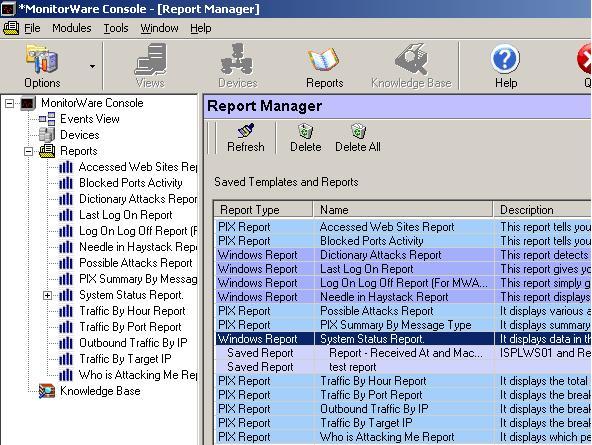Open the Help toolbar icon
This screenshot has height=445, width=592.
(x=506, y=66)
